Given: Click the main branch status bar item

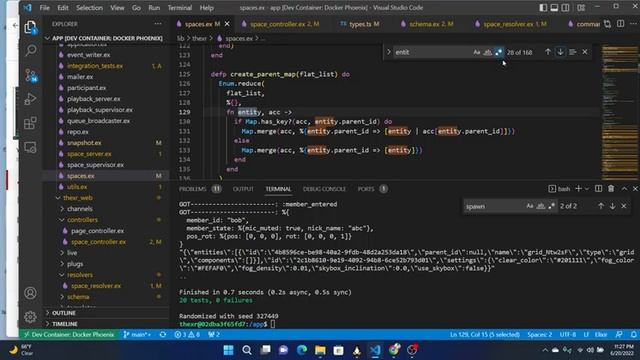Looking at the screenshot, I should pos(137,335).
